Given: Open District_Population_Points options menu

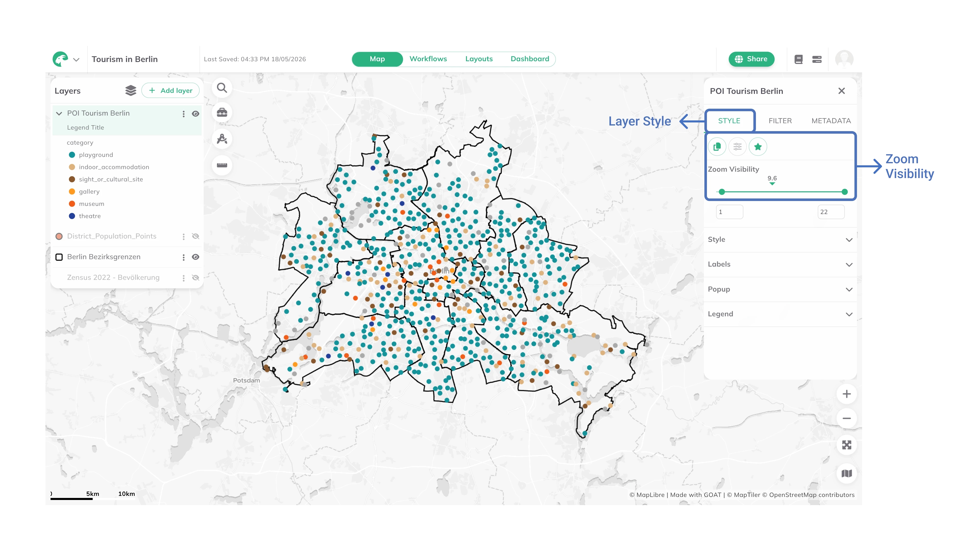Looking at the screenshot, I should (183, 236).
